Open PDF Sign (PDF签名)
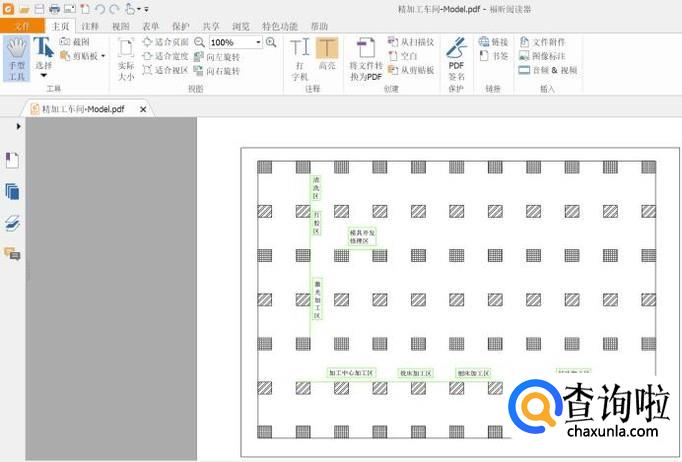 [x=456, y=59]
